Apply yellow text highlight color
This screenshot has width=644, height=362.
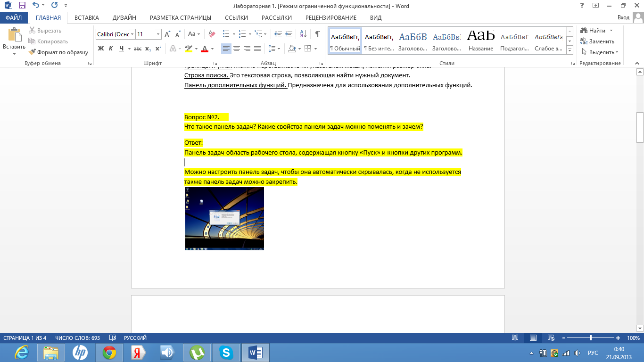point(189,49)
